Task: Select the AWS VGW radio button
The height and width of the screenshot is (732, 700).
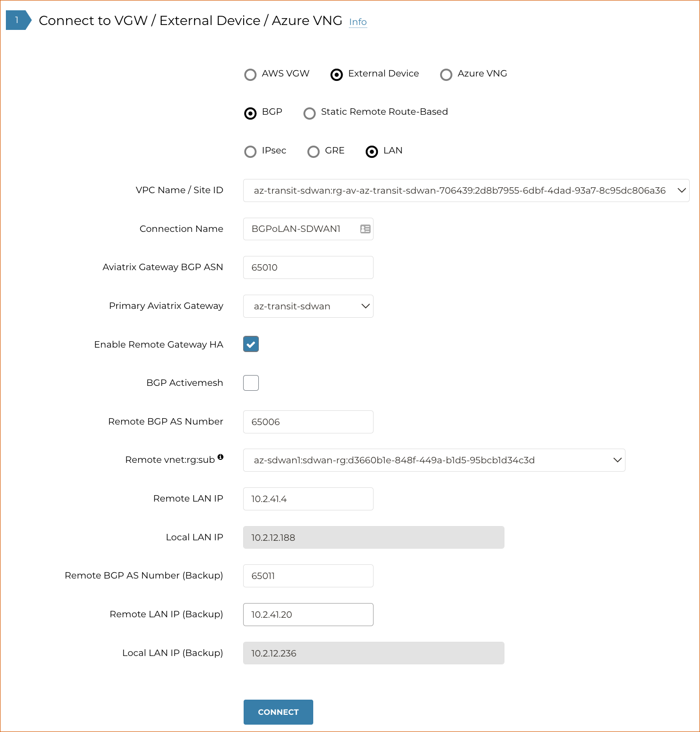Action: 250,75
